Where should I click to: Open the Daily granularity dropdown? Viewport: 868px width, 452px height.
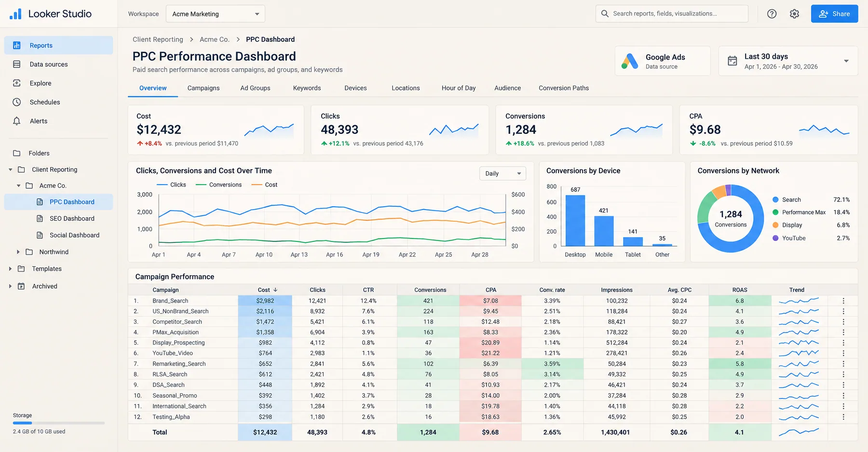pos(502,173)
